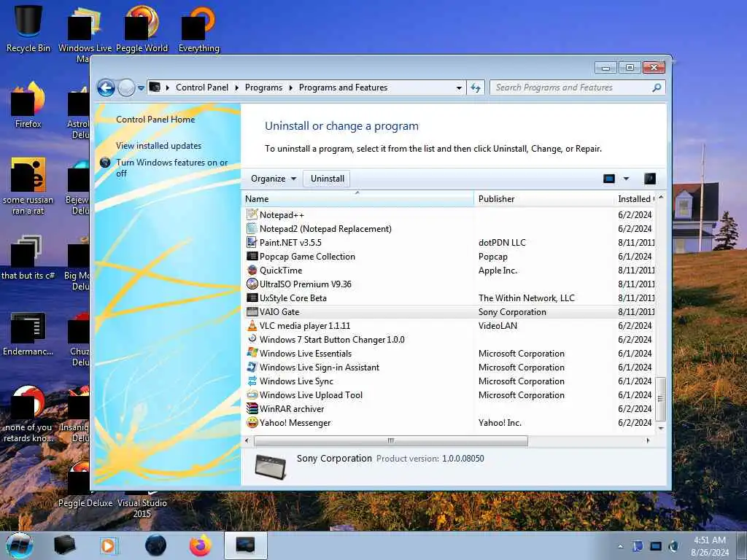Select the Peggle Deluxe desktop shortcut
This screenshot has width=747, height=560.
tap(85, 486)
